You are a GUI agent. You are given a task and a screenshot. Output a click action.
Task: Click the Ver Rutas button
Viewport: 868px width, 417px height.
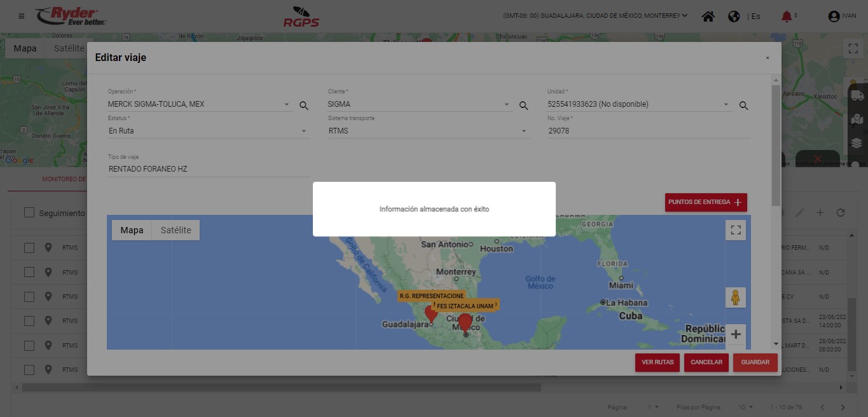(657, 362)
